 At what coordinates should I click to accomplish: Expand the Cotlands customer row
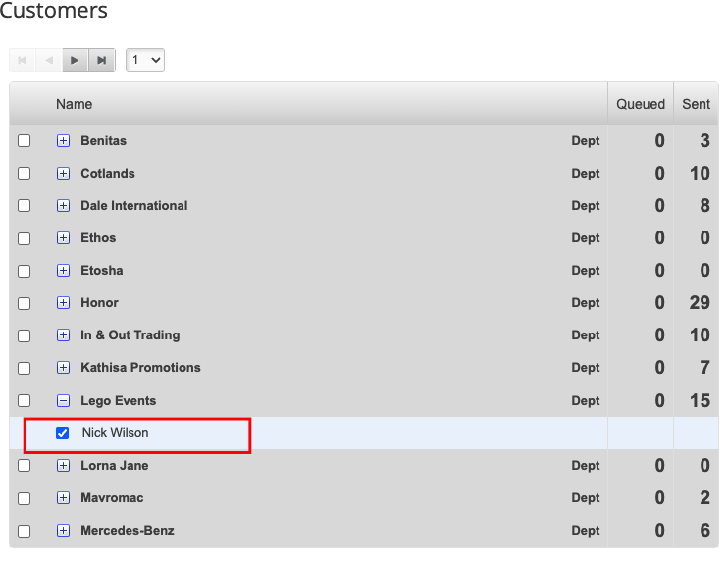pos(63,174)
